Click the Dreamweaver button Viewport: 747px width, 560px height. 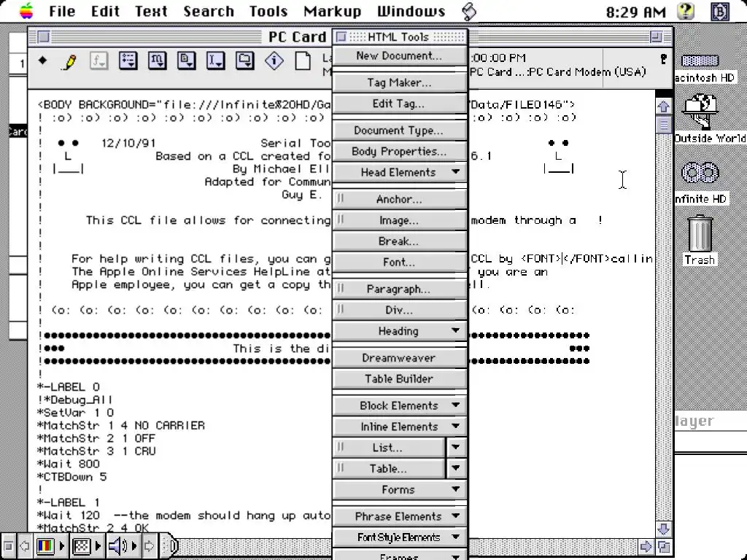coord(399,357)
